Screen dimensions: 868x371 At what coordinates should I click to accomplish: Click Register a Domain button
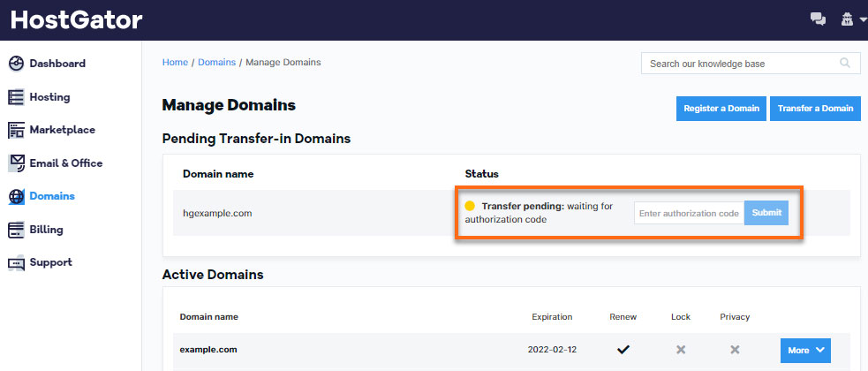point(721,109)
